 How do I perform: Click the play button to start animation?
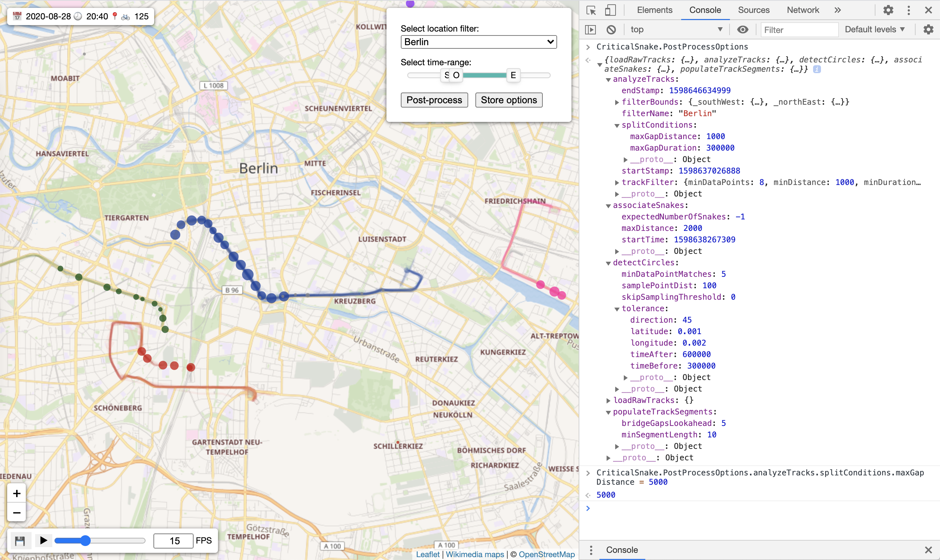(43, 540)
